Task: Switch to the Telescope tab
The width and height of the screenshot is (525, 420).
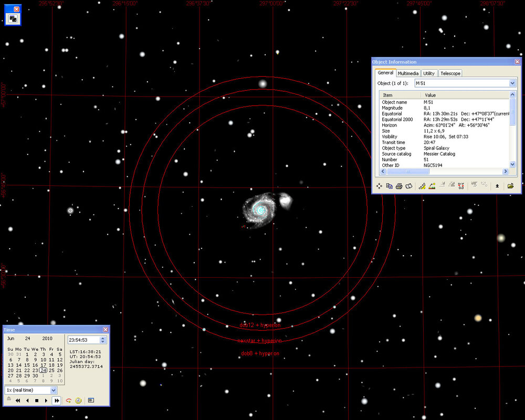Action: [x=450, y=73]
